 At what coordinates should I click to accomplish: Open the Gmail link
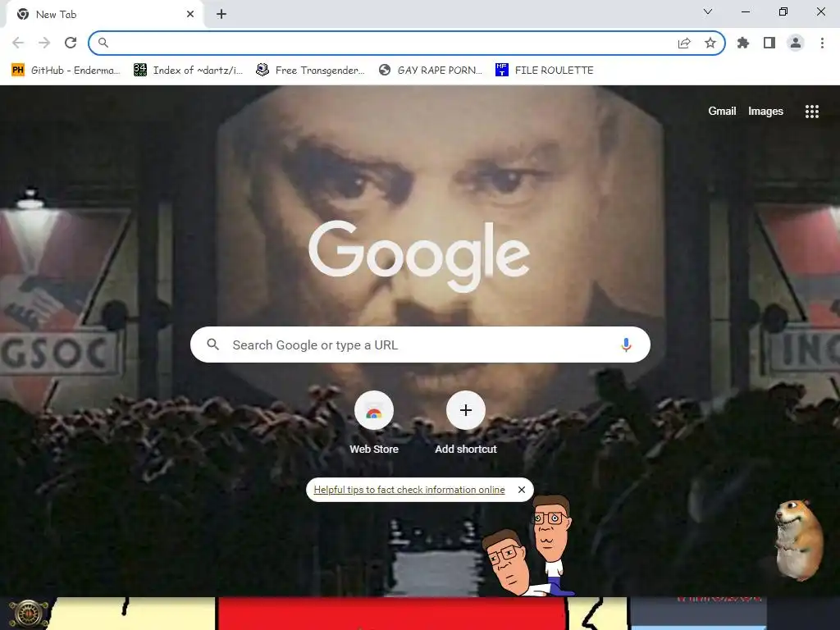pyautogui.click(x=722, y=112)
